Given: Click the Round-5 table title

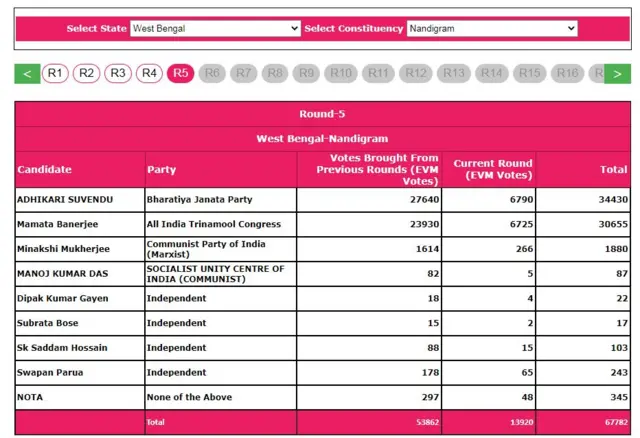Looking at the screenshot, I should pyautogui.click(x=322, y=114).
